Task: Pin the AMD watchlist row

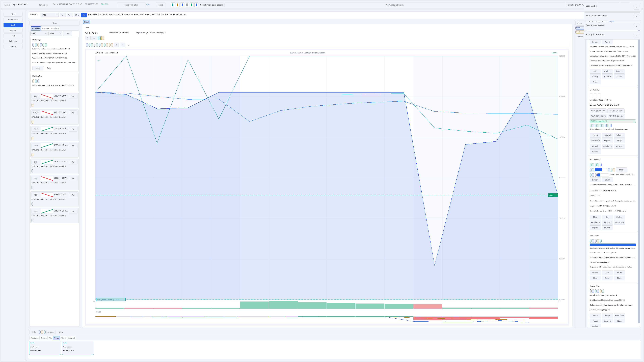Action: coord(73,96)
